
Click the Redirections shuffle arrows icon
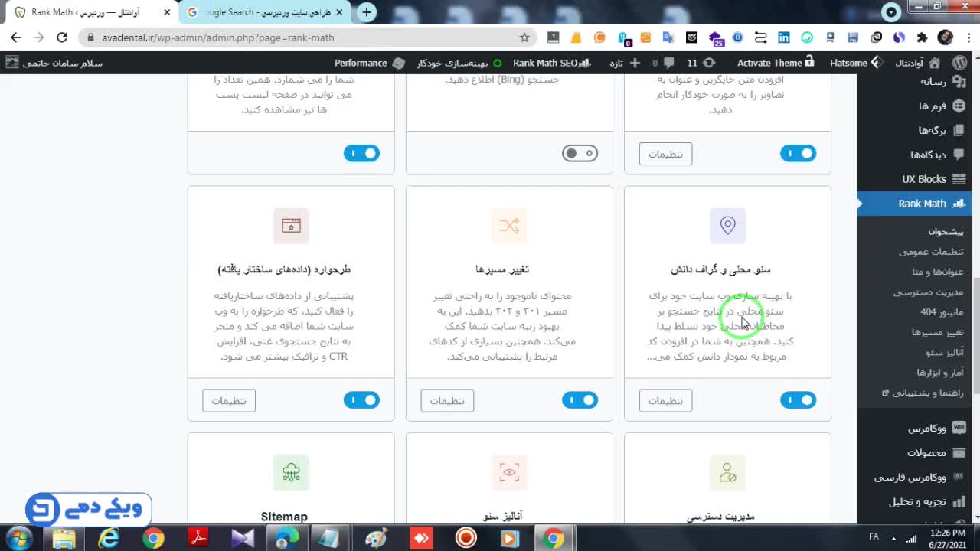tap(509, 225)
